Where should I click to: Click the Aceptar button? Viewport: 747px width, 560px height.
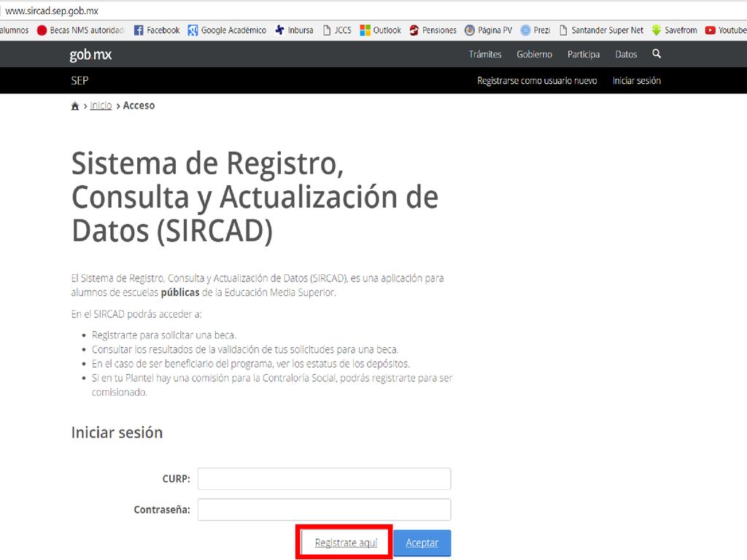coord(422,542)
